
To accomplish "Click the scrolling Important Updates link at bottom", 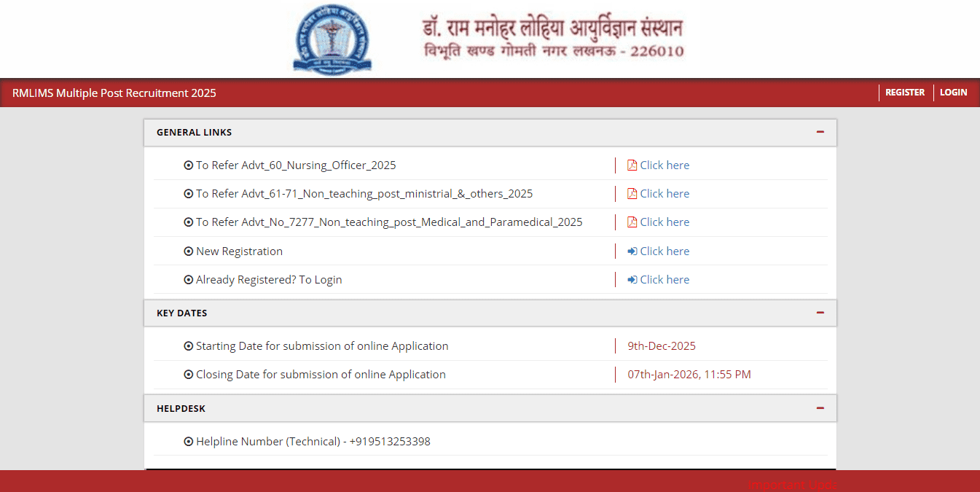I will coord(793,483).
